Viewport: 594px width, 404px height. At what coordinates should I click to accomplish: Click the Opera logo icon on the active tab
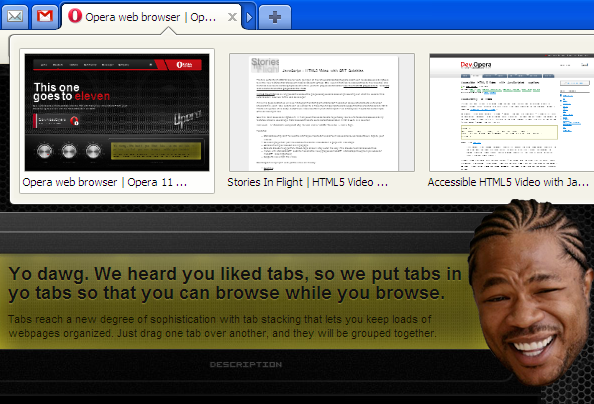pos(75,16)
